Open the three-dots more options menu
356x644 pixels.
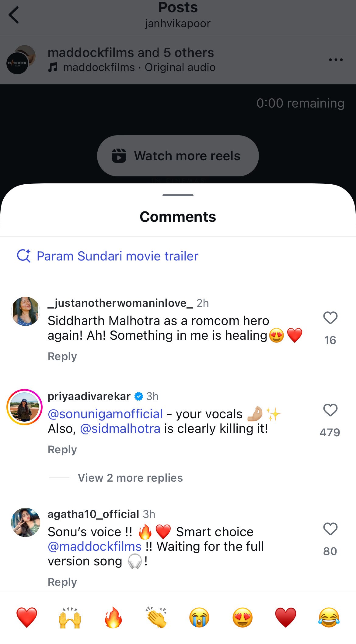pyautogui.click(x=336, y=60)
